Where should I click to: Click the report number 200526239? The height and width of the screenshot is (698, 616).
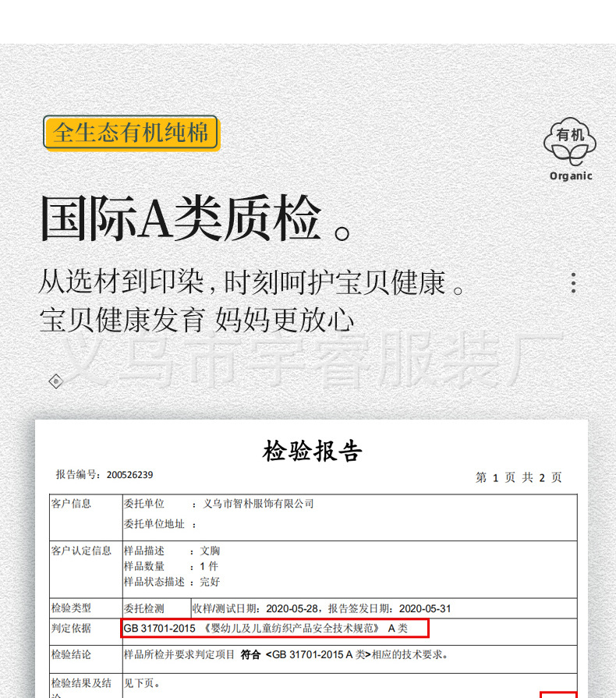pos(129,475)
